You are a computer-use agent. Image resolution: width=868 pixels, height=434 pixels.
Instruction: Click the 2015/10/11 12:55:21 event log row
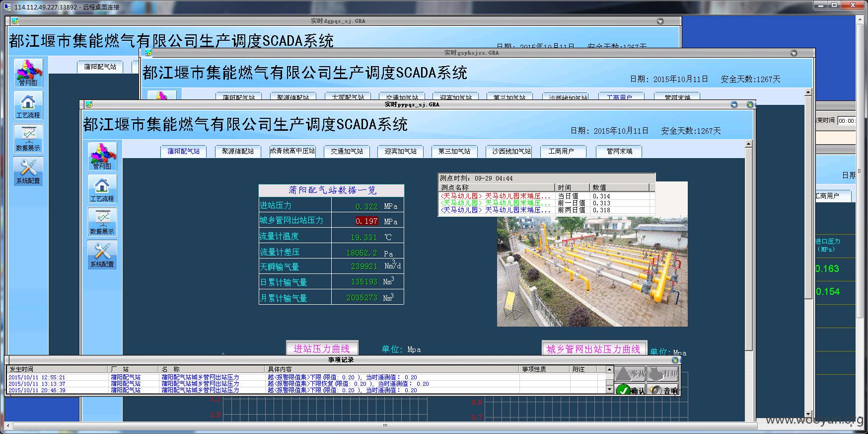coord(306,377)
